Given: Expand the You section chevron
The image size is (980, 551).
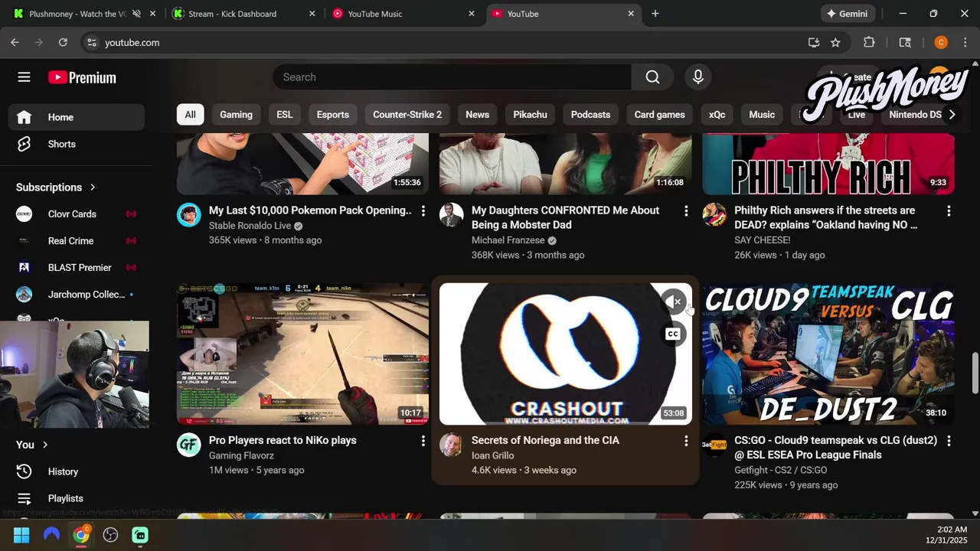Looking at the screenshot, I should tap(45, 445).
